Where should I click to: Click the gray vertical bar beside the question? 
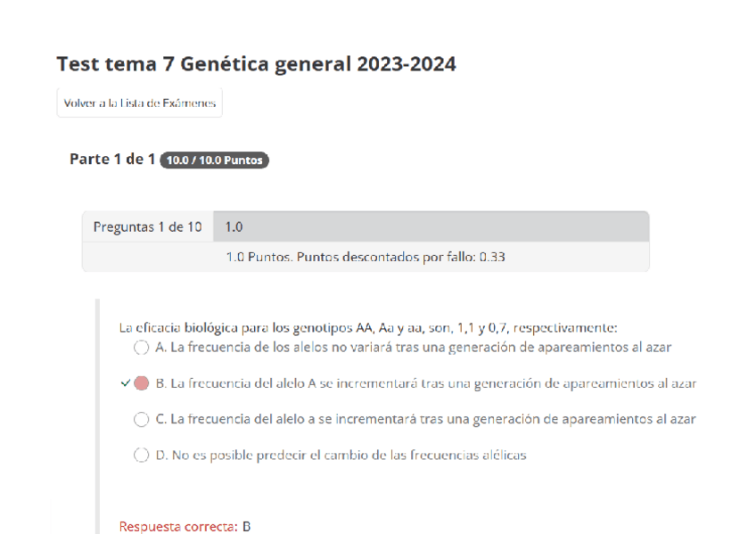point(98,410)
